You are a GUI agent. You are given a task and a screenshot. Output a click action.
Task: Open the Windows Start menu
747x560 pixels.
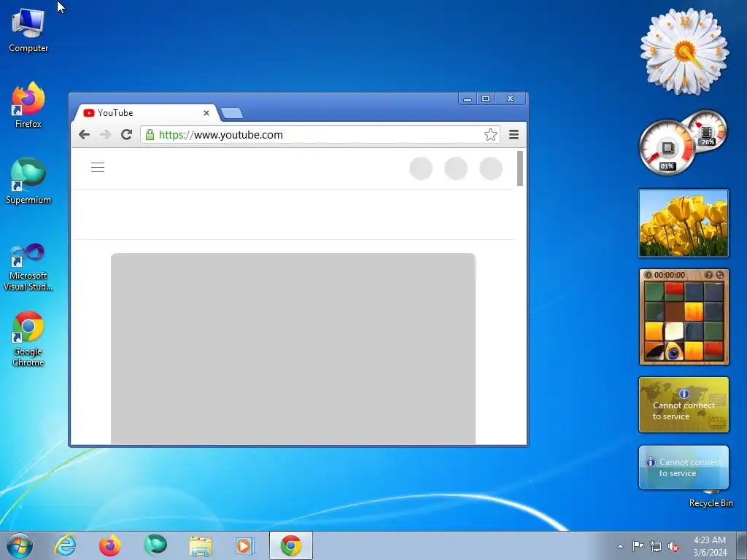[x=20, y=545]
